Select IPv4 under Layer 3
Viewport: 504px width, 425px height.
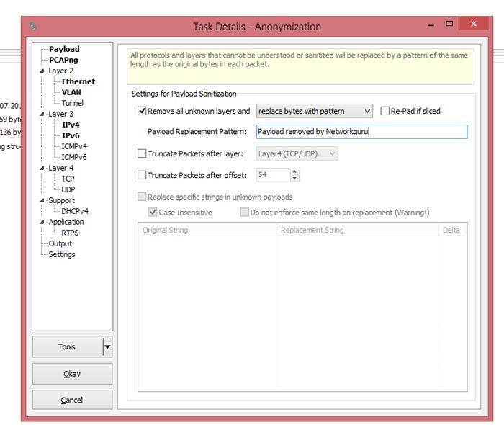click(71, 125)
